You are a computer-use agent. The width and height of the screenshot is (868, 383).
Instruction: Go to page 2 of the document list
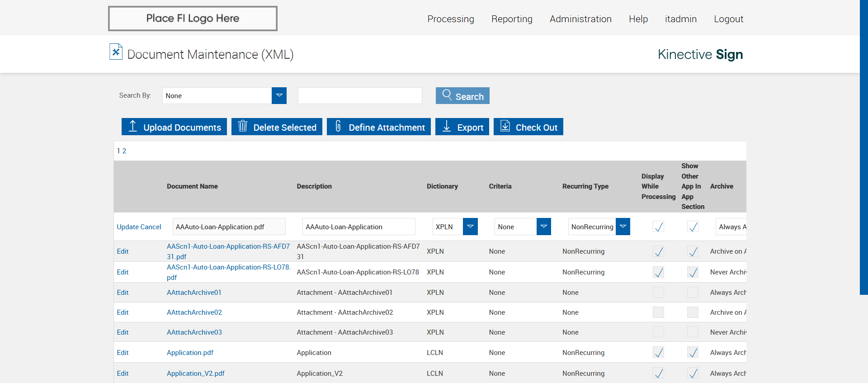124,151
